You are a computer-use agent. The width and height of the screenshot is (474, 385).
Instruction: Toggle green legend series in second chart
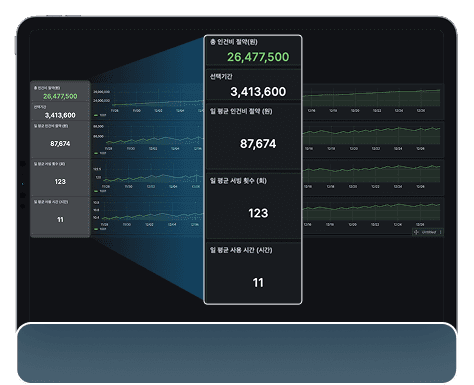pyautogui.click(x=100, y=153)
